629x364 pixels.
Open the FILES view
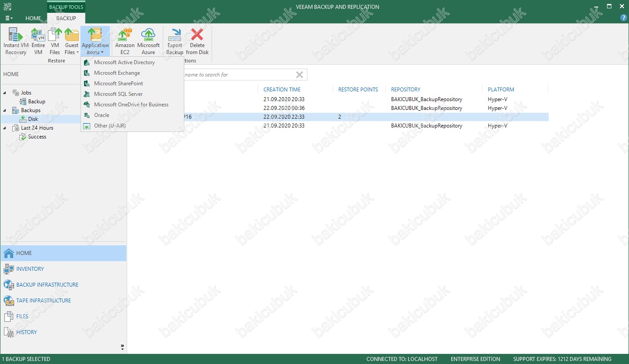click(x=63, y=317)
